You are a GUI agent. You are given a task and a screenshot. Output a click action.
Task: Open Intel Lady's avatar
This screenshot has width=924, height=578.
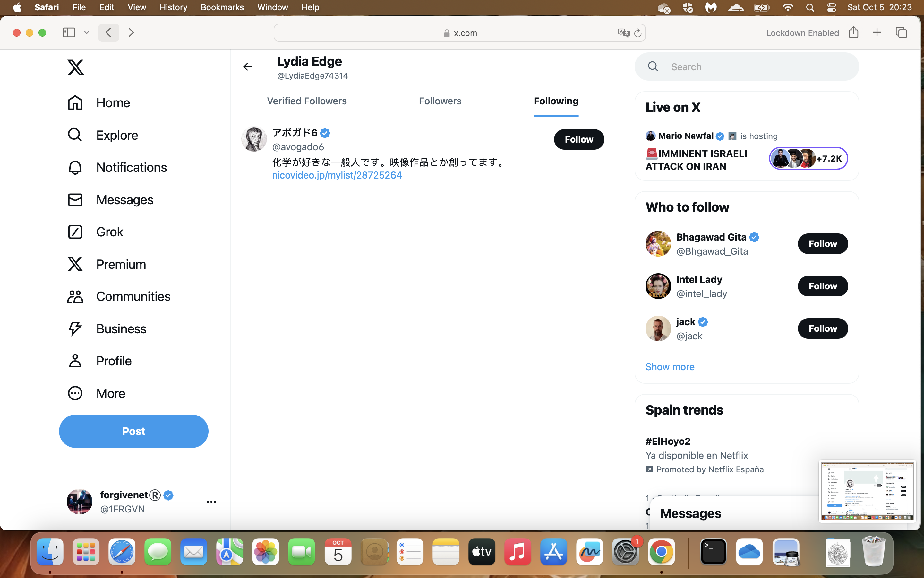click(x=658, y=286)
